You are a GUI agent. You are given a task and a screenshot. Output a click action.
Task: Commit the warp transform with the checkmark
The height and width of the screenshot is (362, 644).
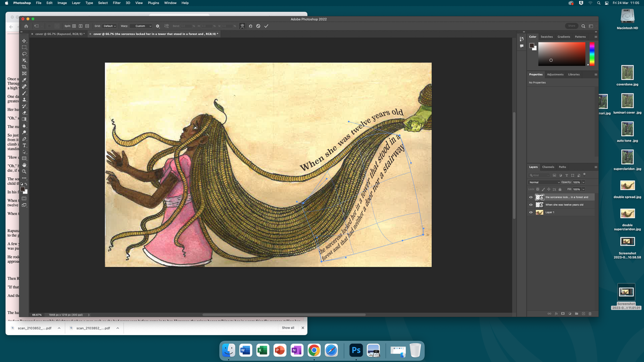[x=266, y=26]
